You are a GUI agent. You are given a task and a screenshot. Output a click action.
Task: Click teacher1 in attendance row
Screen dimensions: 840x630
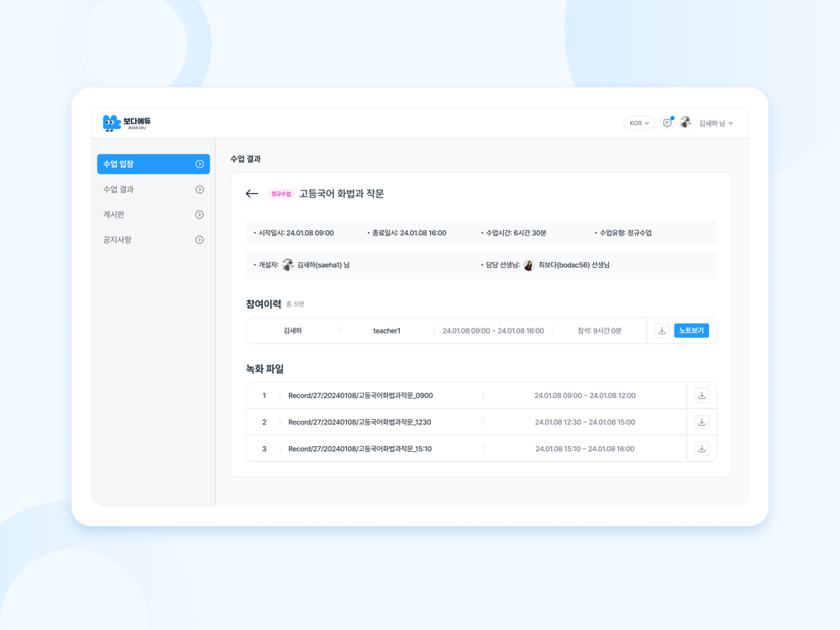click(386, 330)
